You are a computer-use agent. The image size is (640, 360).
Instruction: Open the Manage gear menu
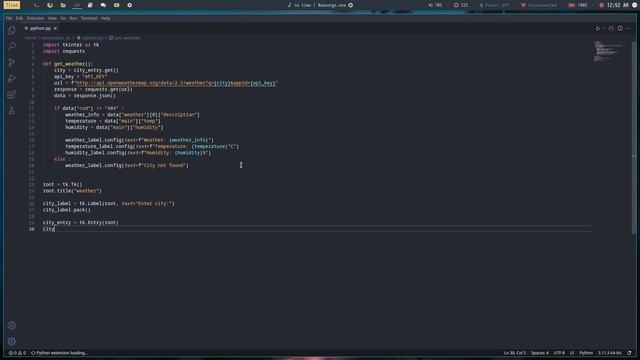click(11, 341)
